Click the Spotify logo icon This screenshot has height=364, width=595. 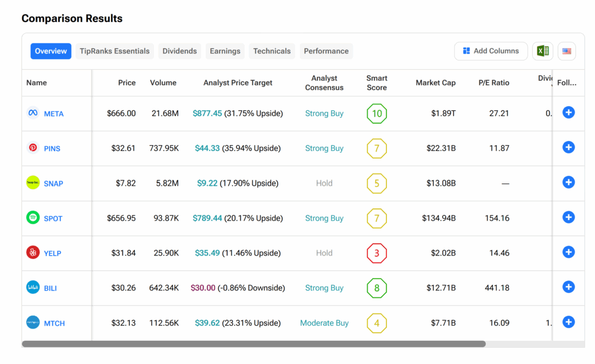(x=33, y=218)
